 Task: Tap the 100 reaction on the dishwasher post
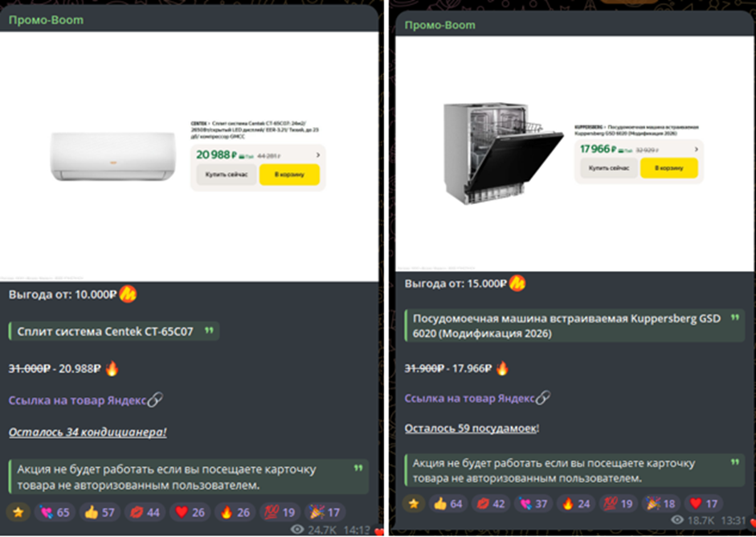tap(618, 504)
